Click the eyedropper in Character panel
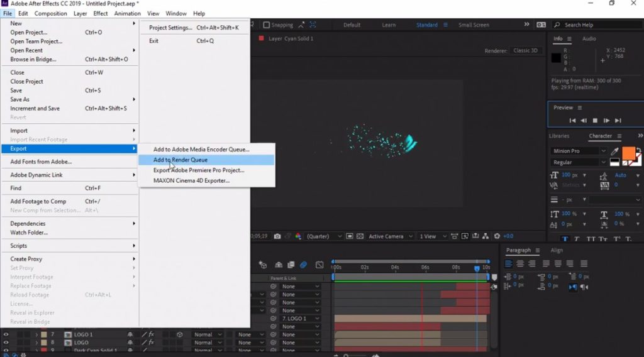This screenshot has width=644, height=357. [x=614, y=151]
